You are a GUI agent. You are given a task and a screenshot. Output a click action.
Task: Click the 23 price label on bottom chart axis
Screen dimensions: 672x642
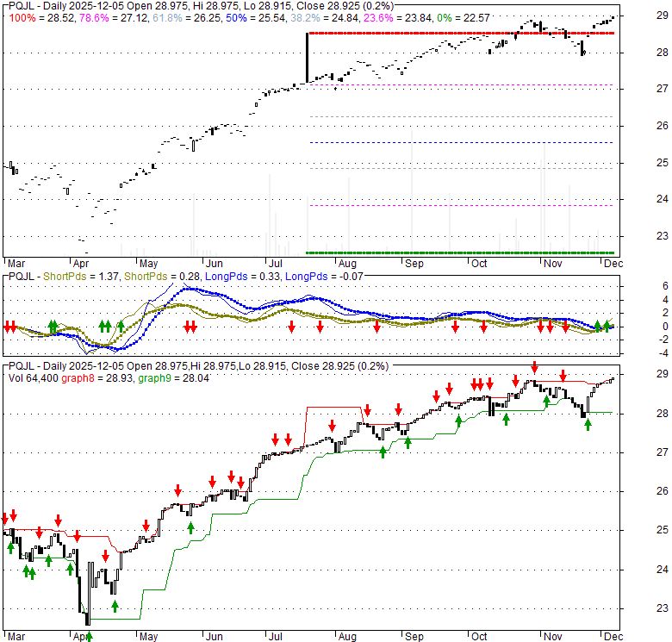click(x=663, y=608)
